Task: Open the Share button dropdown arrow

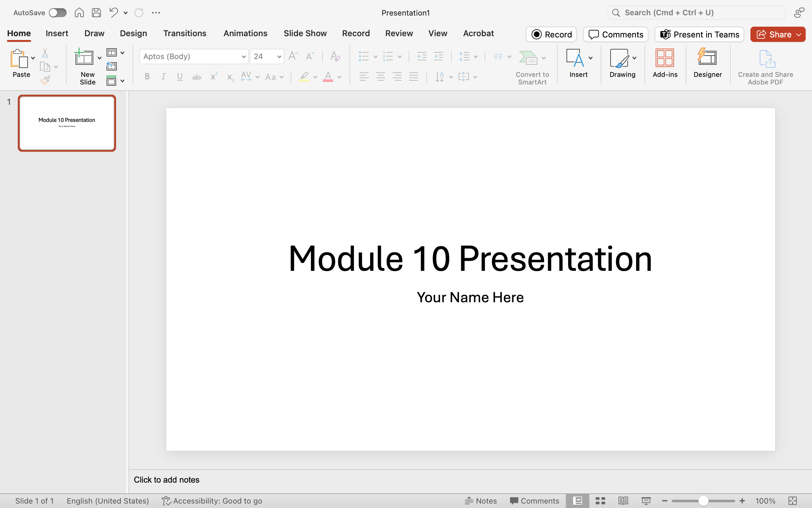Action: 799,35
